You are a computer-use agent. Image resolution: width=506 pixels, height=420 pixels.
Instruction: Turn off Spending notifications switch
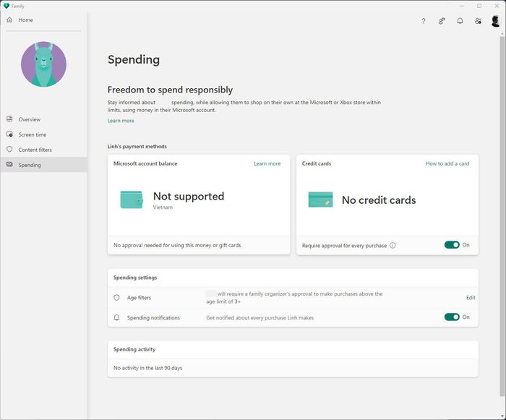452,317
